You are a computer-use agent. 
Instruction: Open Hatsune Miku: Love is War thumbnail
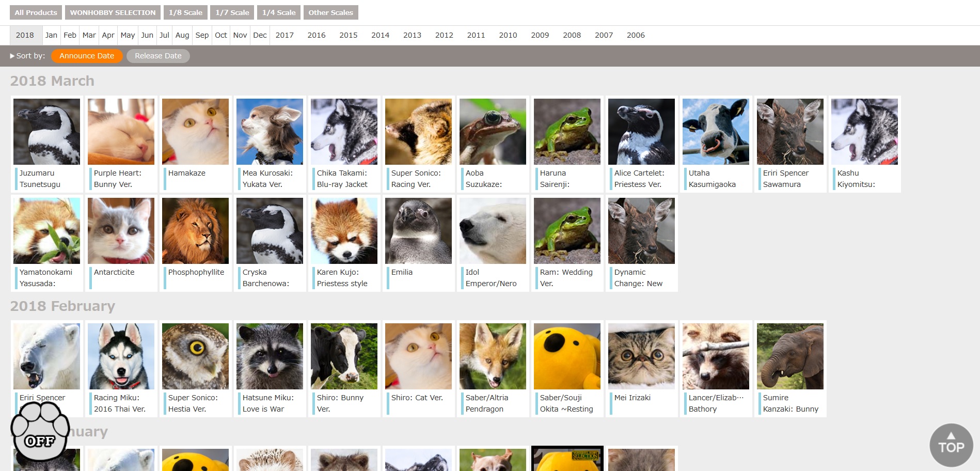[270, 356]
